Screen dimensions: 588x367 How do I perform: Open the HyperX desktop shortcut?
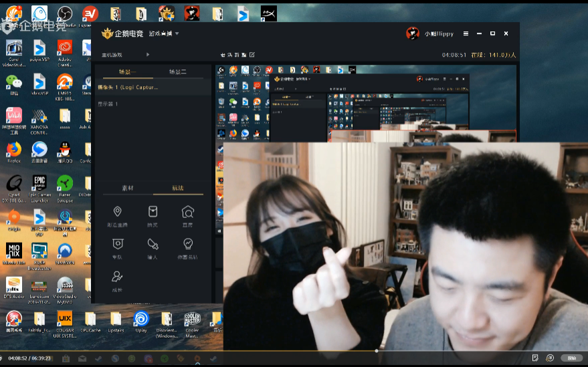point(268,13)
